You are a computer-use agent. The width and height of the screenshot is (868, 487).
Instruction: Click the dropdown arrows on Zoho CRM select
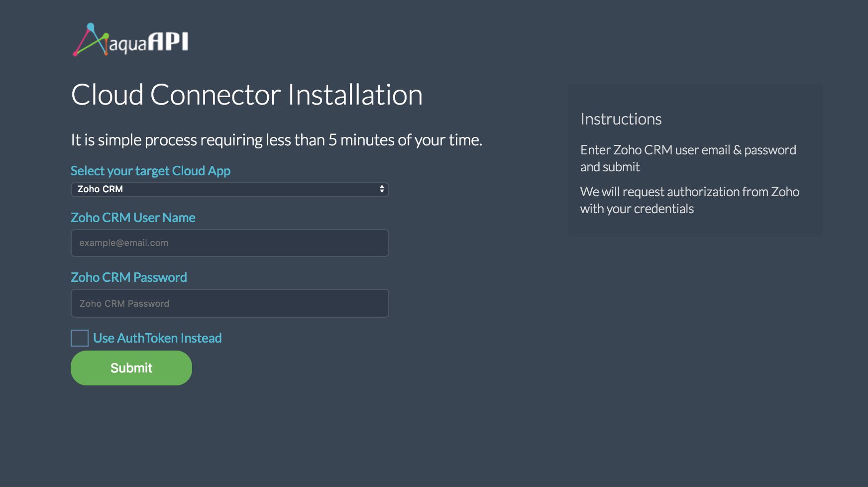(382, 189)
